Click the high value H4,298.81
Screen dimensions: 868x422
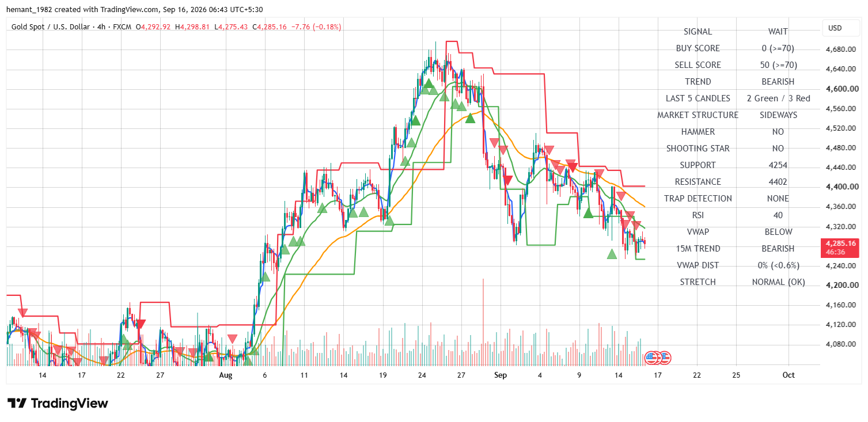click(194, 26)
